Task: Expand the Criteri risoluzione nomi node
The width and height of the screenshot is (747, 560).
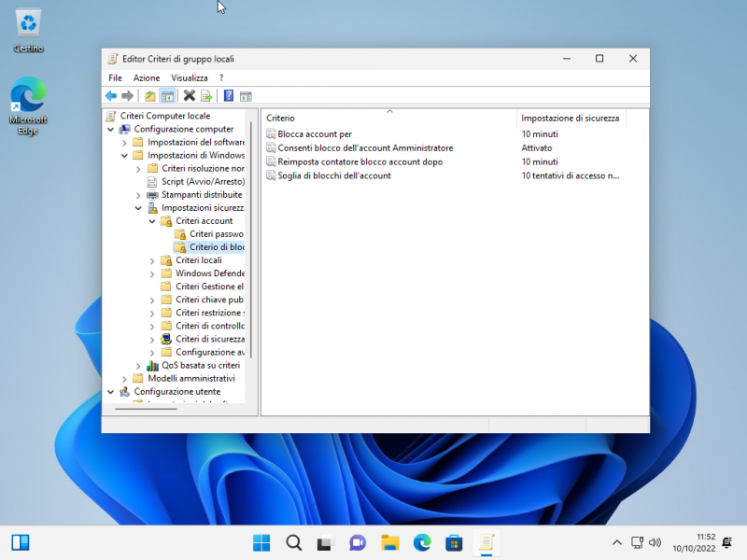Action: (138, 169)
